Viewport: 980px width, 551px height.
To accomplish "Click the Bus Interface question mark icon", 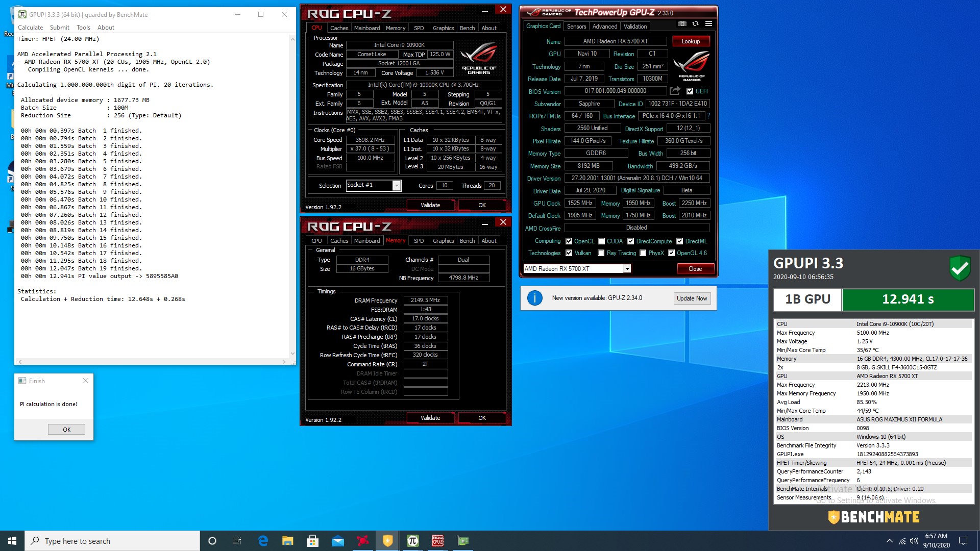I will click(708, 116).
